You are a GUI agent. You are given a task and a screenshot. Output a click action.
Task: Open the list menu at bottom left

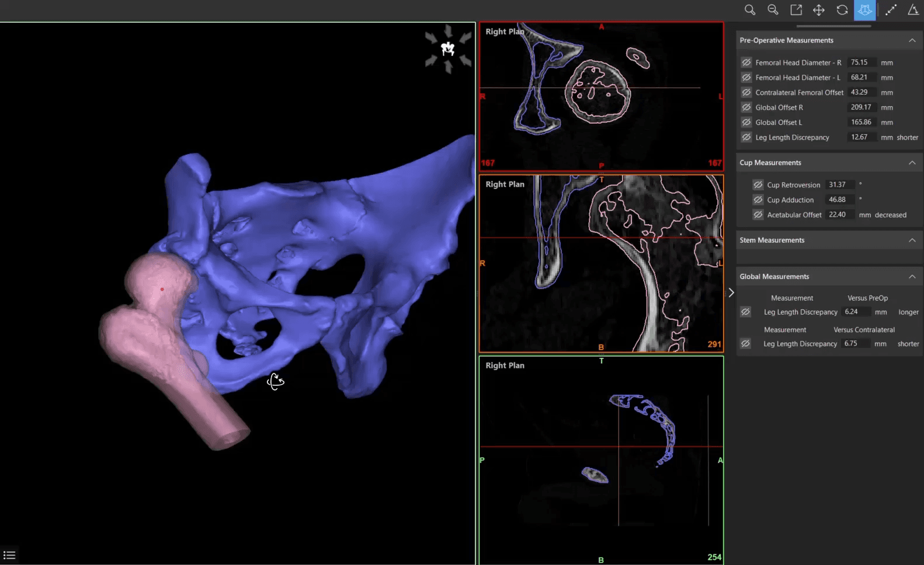point(9,555)
